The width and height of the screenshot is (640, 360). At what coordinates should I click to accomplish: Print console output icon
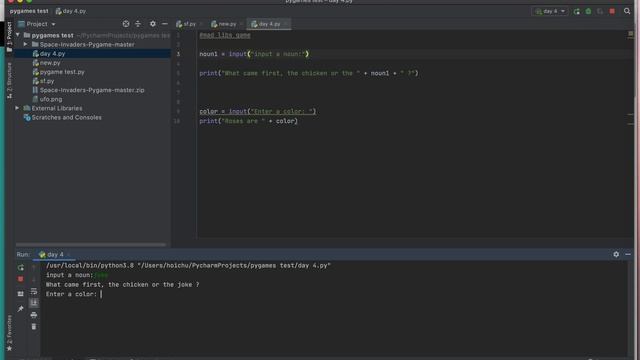[34, 315]
